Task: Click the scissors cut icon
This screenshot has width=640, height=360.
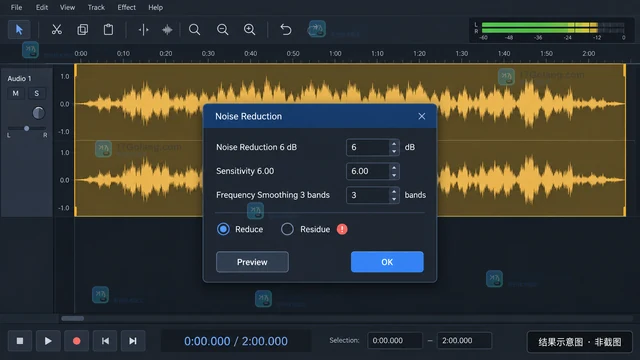Action: (56, 29)
